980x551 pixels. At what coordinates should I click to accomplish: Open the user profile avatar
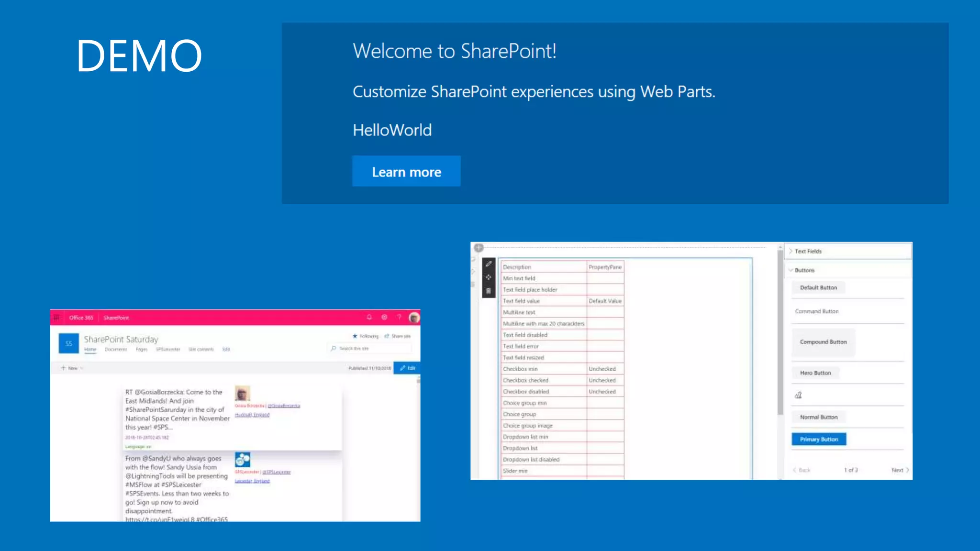pos(414,318)
